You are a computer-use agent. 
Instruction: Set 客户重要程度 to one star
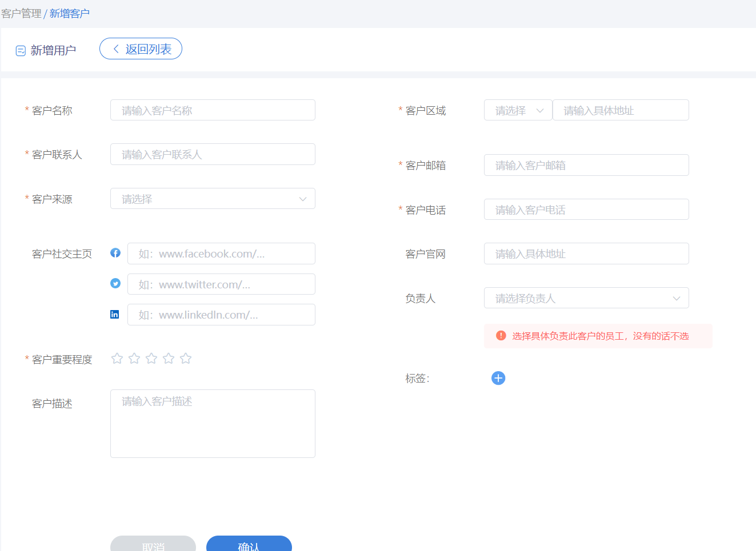(117, 359)
